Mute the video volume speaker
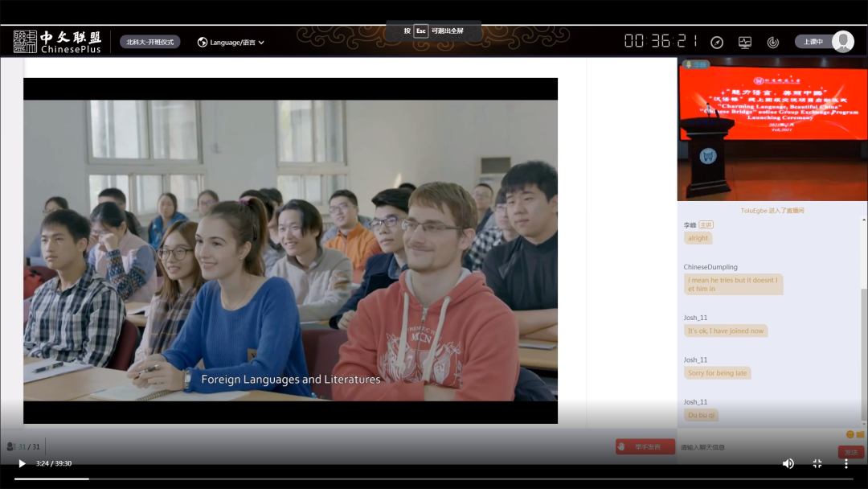Viewport: 868px width, 489px height. (788, 463)
